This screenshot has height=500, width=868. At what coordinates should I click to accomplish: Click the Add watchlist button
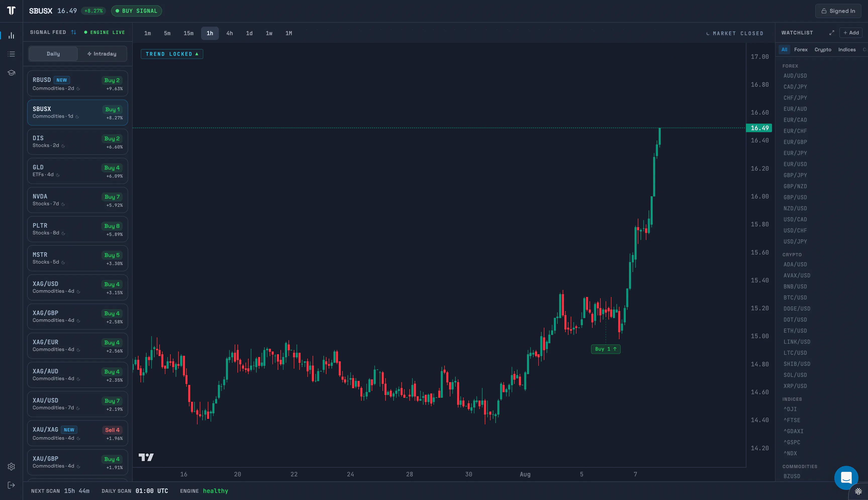pyautogui.click(x=851, y=33)
